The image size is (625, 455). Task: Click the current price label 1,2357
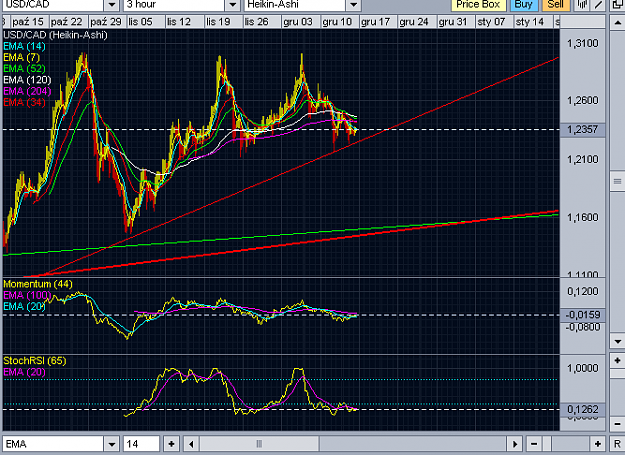click(582, 129)
